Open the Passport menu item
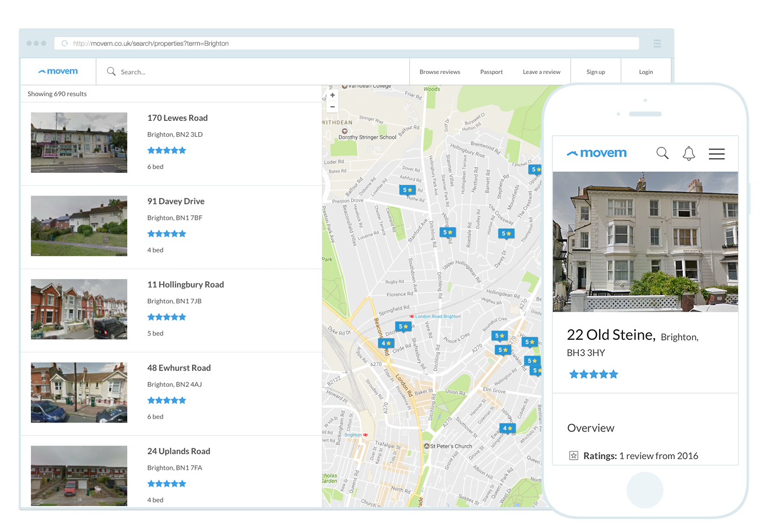Screen dimensions: 768x532 click(x=491, y=72)
